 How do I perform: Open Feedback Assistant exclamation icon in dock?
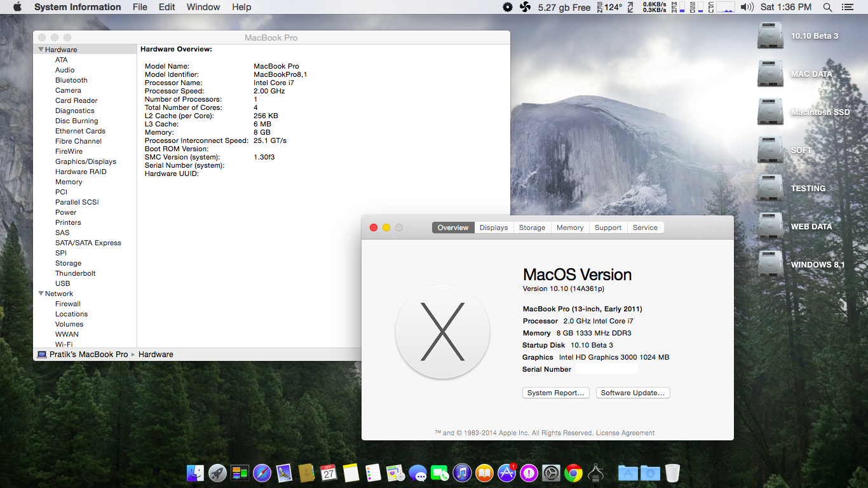(529, 473)
